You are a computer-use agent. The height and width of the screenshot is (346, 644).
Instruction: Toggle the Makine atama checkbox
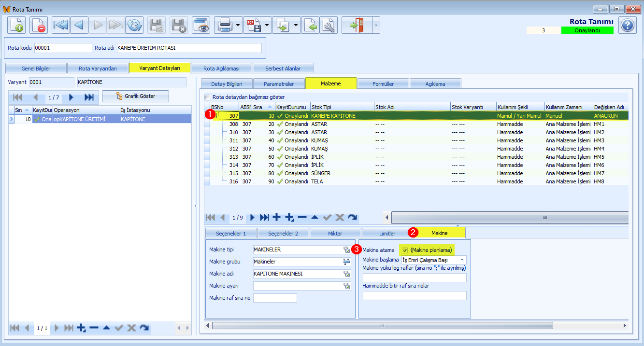point(405,250)
